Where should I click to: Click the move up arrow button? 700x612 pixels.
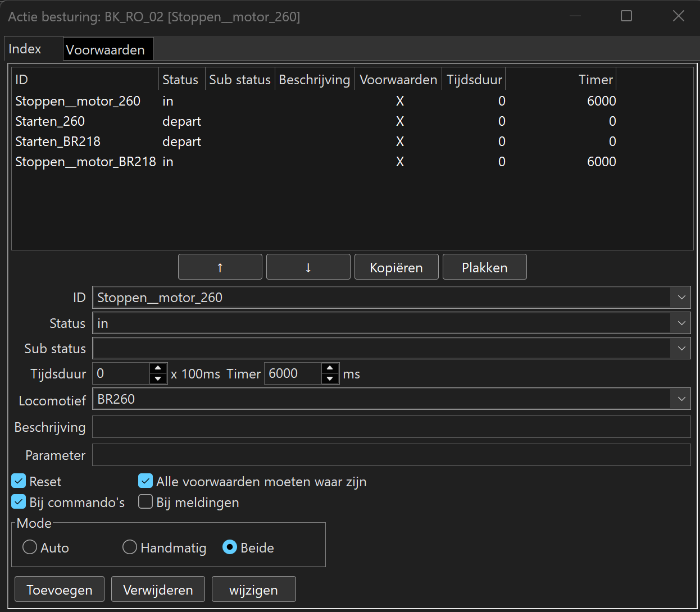(220, 267)
